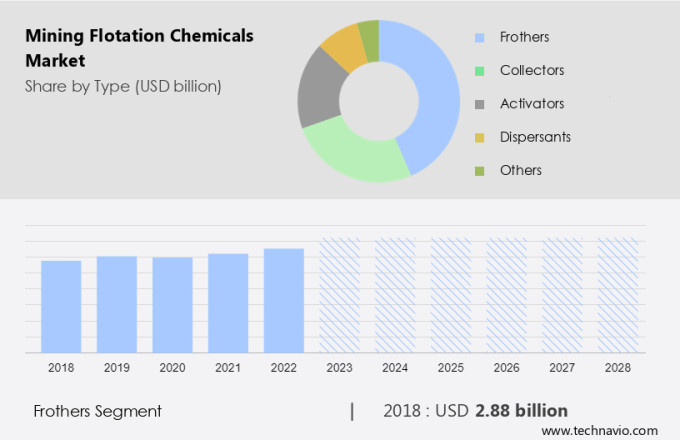The height and width of the screenshot is (440, 680).
Task: Click the Frothers Segment label
Action: tap(97, 411)
